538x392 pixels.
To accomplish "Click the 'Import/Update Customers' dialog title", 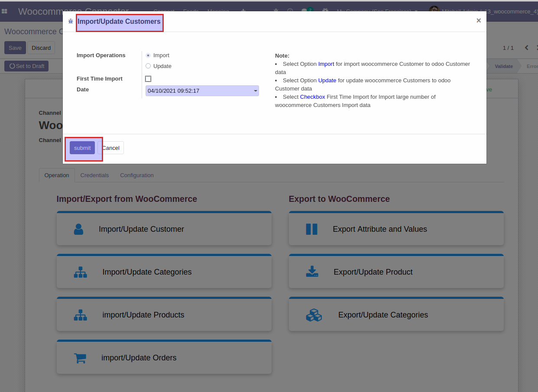I will coord(119,21).
